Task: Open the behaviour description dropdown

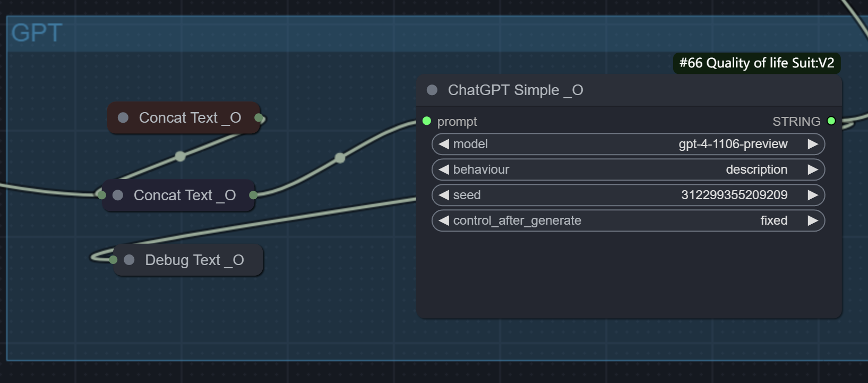Action: tap(628, 169)
